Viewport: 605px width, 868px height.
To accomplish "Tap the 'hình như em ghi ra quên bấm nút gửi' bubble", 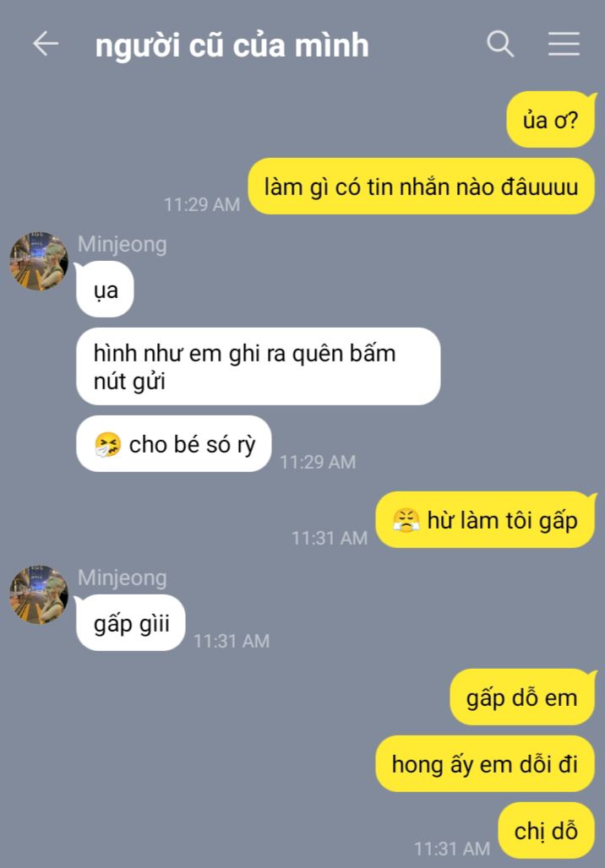I will coord(259,366).
